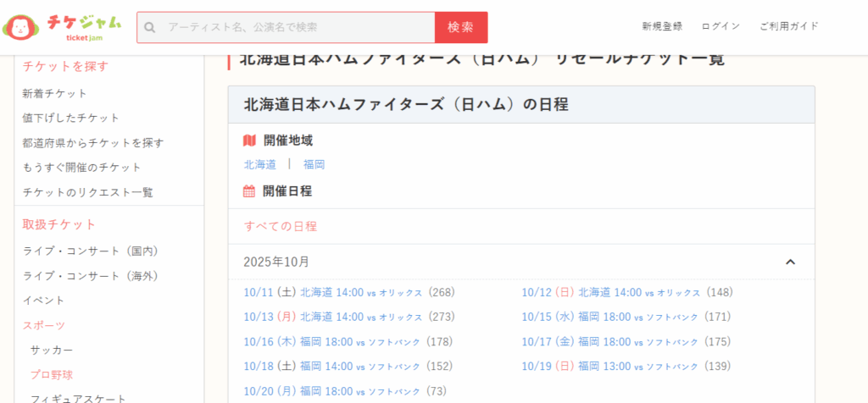Filter by 北海道 region link

260,164
